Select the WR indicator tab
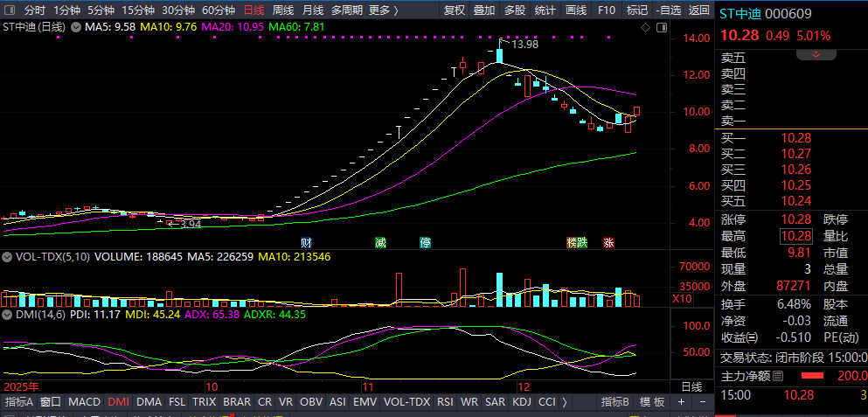The width and height of the screenshot is (868, 417). [470, 401]
